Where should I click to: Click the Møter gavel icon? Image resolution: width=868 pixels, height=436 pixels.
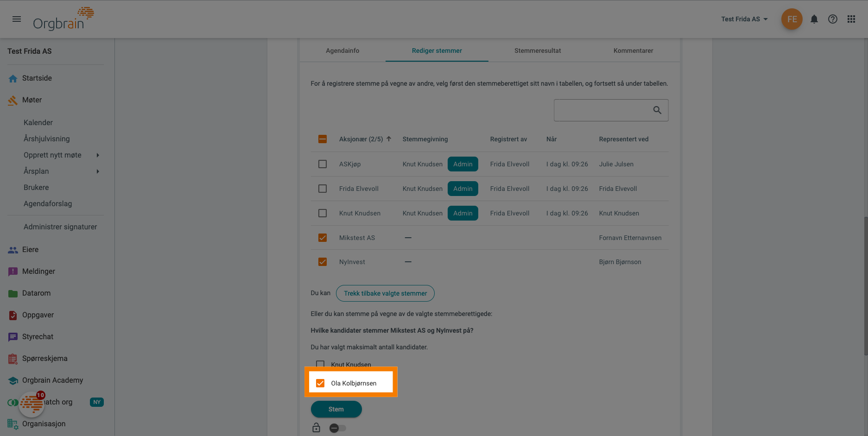tap(13, 100)
